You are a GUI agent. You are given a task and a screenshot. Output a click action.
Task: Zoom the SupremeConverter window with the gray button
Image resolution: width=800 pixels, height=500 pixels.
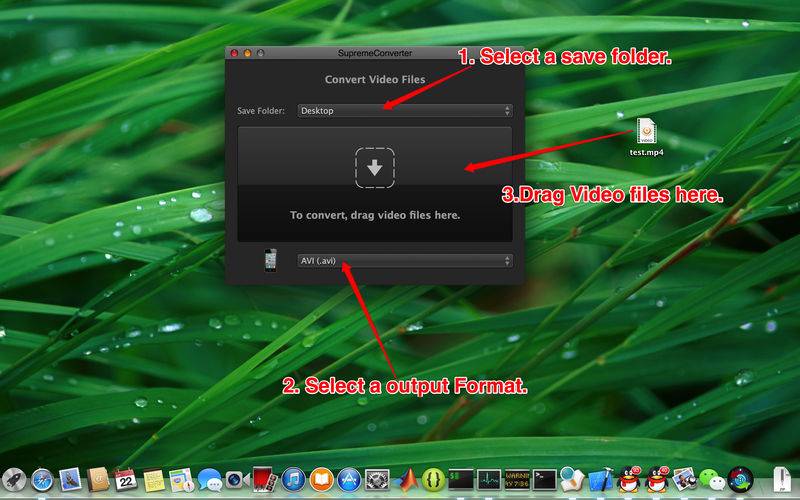tap(259, 51)
